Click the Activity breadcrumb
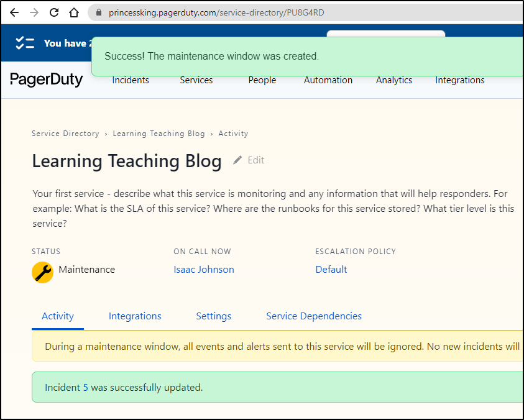Screen dimensions: 524x420 pyautogui.click(x=233, y=134)
